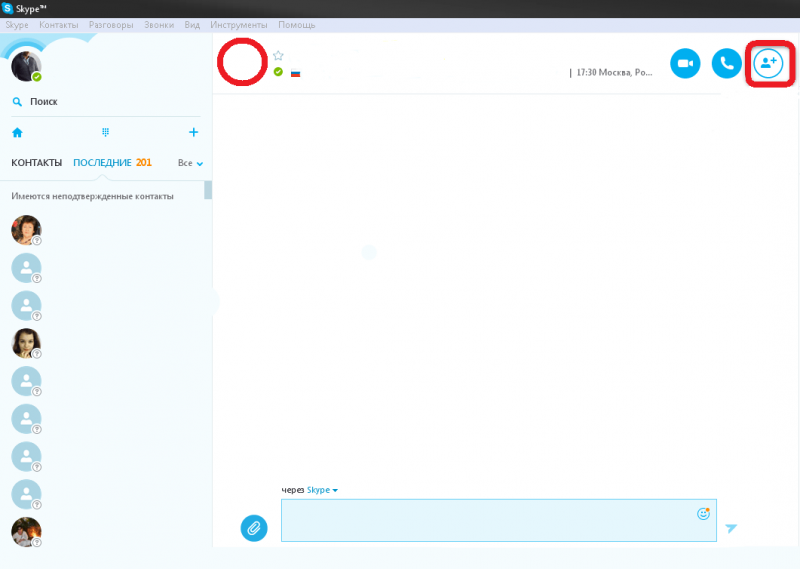Viewport: 800px width, 569px height.
Task: Open the Помощь menu
Action: coord(296,25)
